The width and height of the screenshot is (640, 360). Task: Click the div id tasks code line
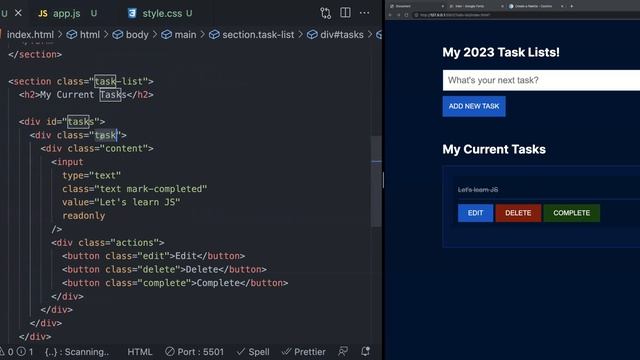(x=62, y=122)
